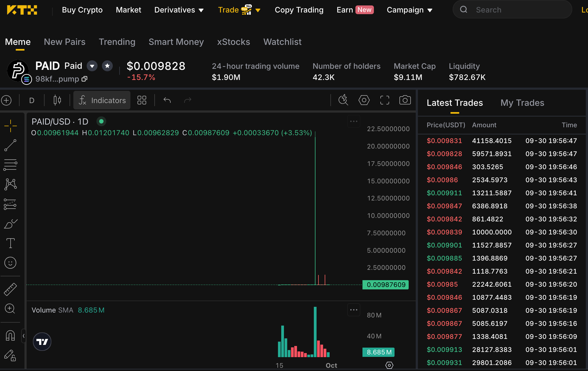
Task: Open the Watchlist tab
Action: click(283, 42)
